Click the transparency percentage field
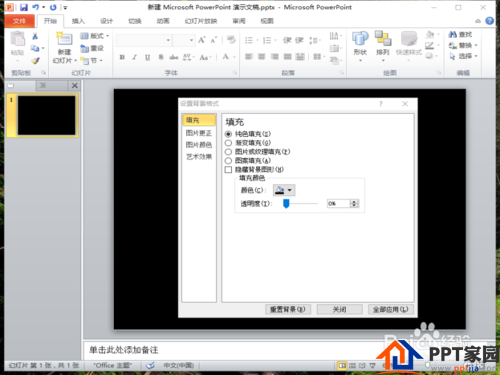The width and height of the screenshot is (500, 375). coord(338,203)
